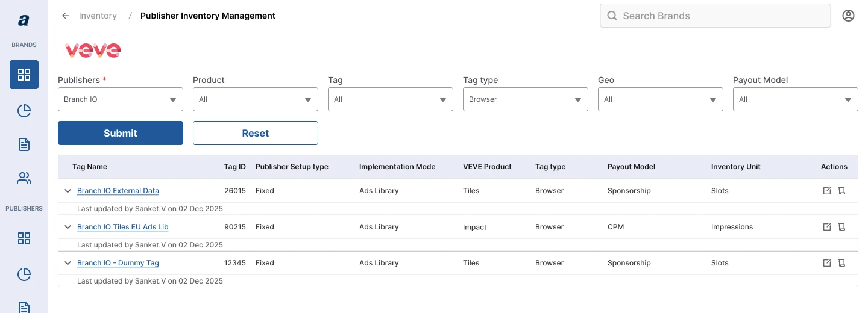Click the Tag Name column header
868x313 pixels.
coord(90,167)
